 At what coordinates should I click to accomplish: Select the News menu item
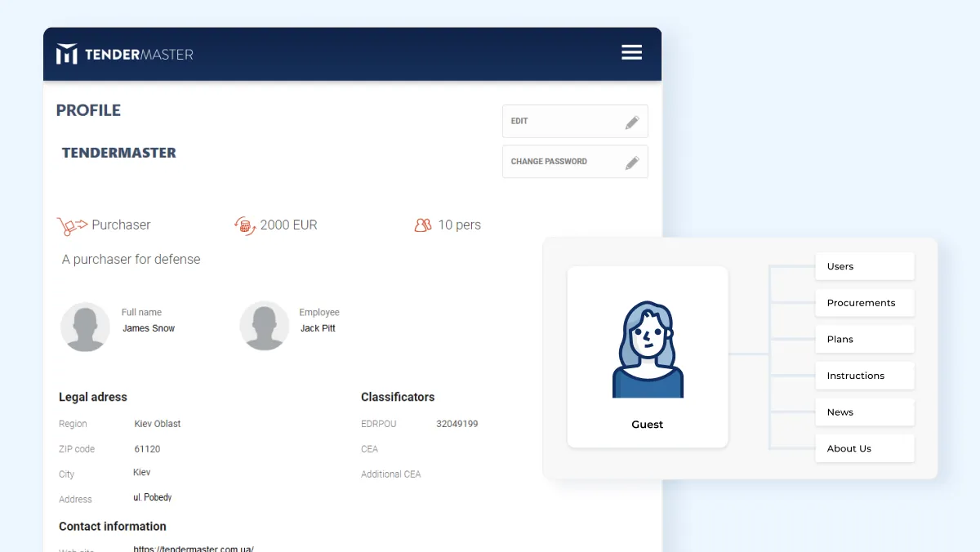pos(865,412)
